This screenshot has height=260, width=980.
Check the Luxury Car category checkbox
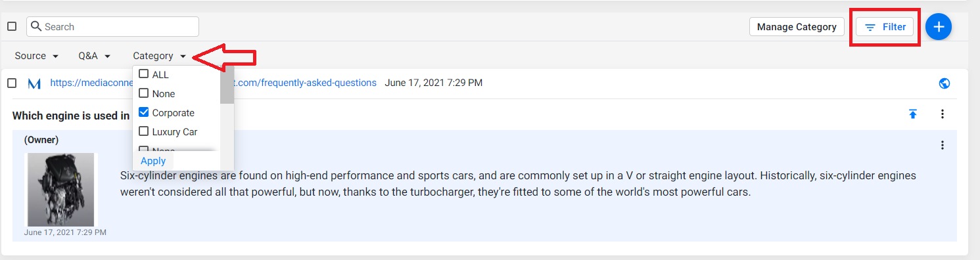143,131
